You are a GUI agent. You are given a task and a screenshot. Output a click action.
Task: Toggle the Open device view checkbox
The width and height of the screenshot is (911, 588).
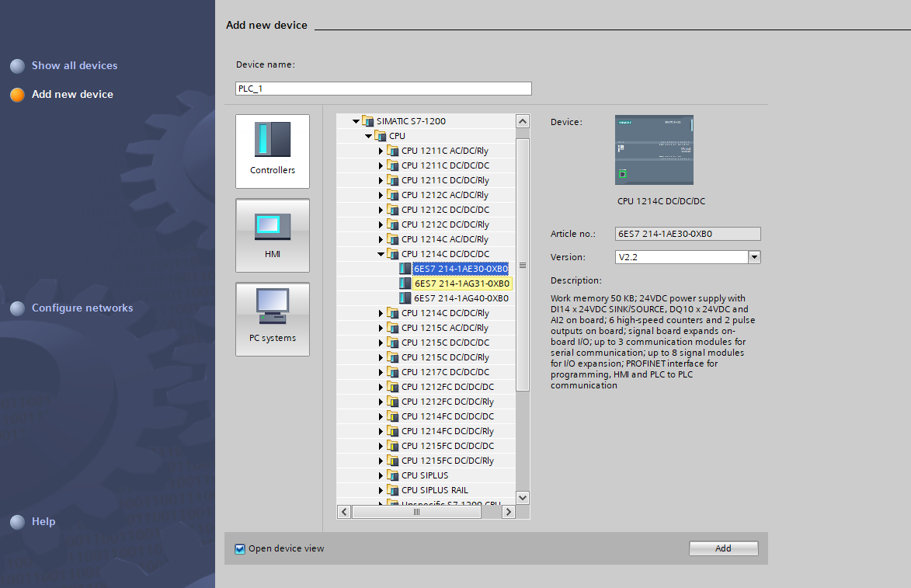[240, 549]
